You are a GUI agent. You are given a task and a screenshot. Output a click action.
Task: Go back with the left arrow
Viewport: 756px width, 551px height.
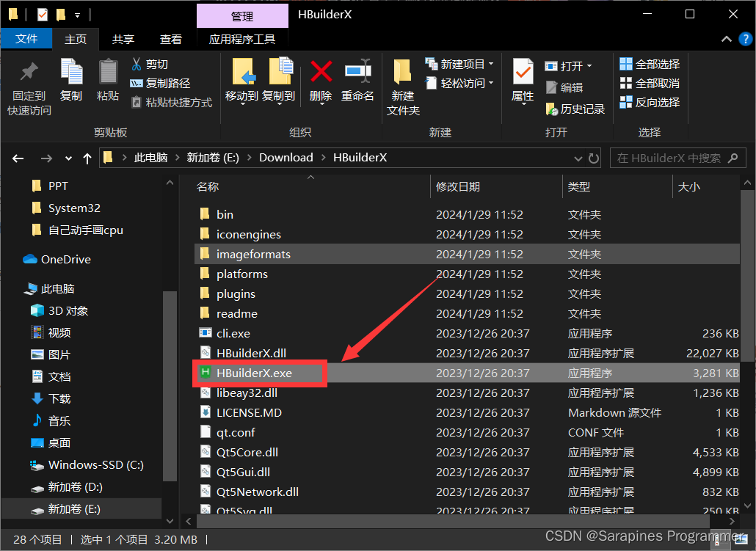point(18,158)
